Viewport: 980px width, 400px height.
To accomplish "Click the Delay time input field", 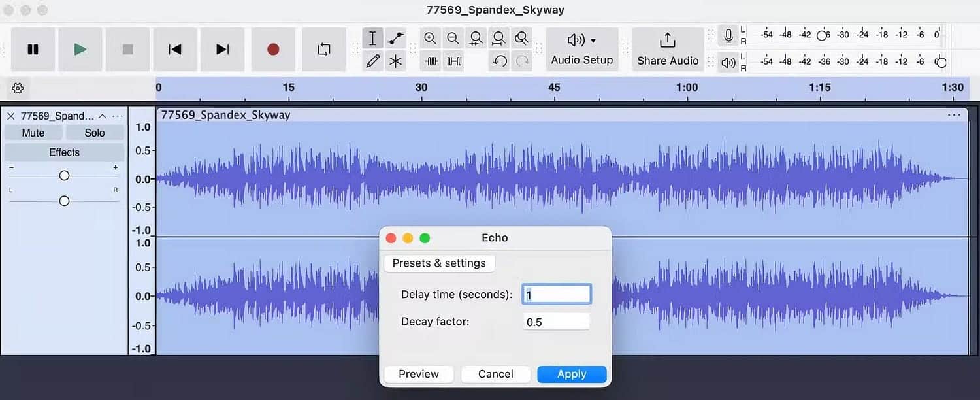I will click(x=555, y=293).
